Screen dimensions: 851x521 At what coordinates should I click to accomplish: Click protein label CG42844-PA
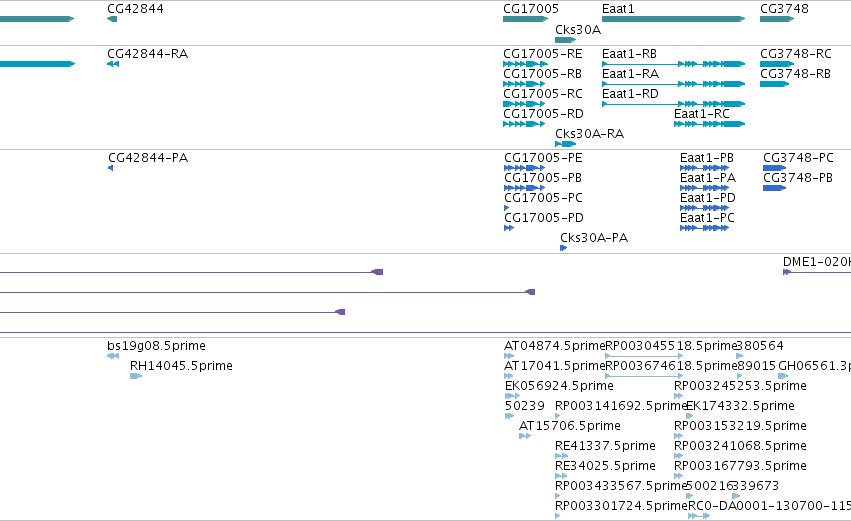pyautogui.click(x=148, y=158)
